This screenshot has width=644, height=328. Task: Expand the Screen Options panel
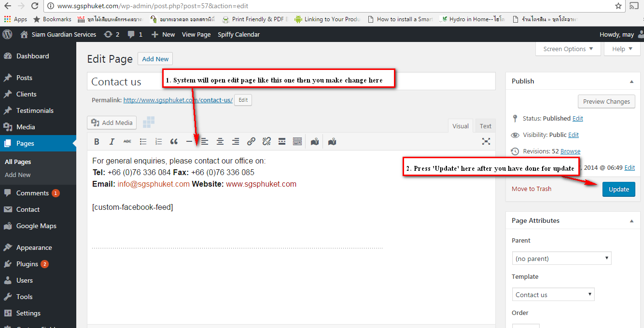[568, 49]
